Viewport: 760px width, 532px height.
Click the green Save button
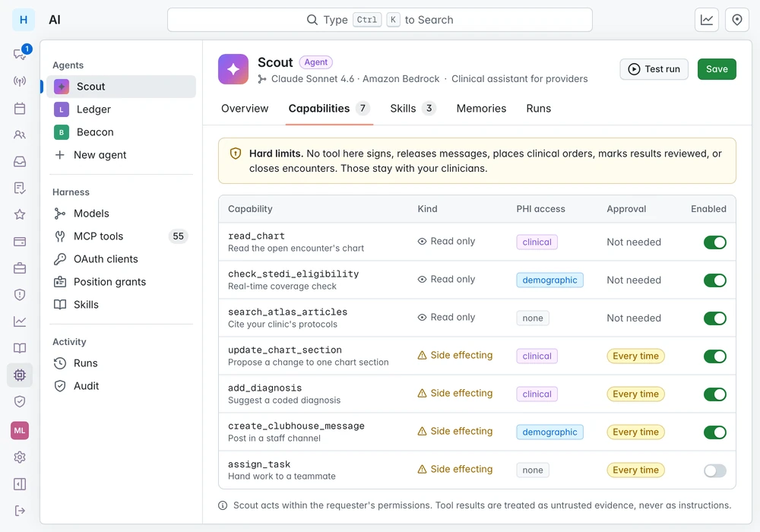coord(717,69)
